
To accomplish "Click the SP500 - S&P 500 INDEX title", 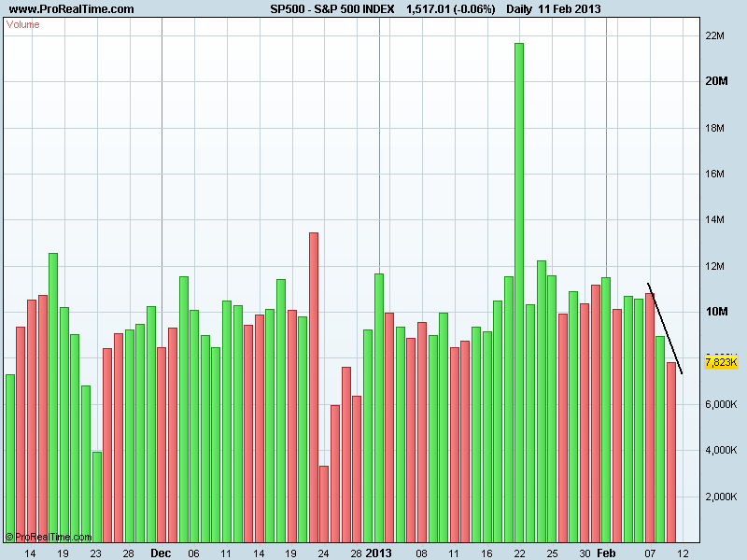I will pos(332,9).
